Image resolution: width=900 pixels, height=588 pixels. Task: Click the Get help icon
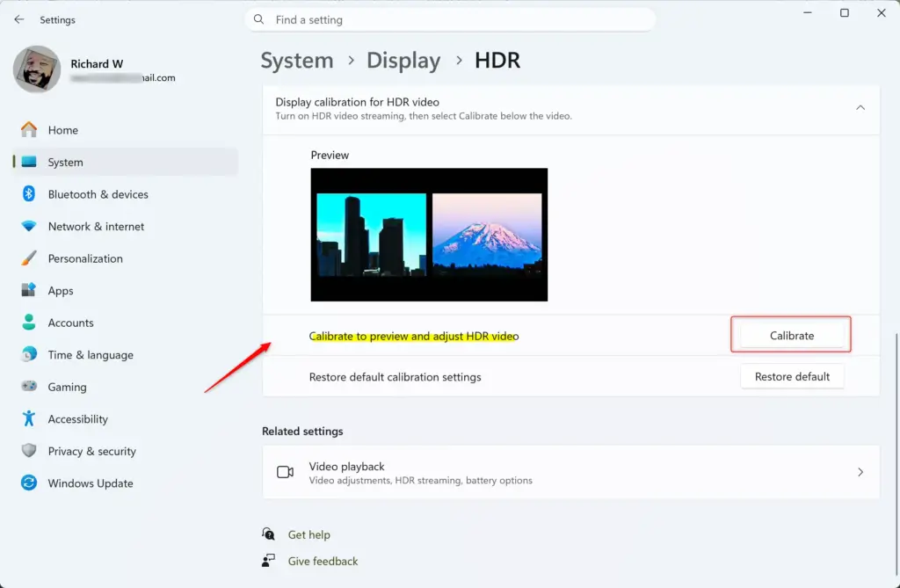[269, 534]
